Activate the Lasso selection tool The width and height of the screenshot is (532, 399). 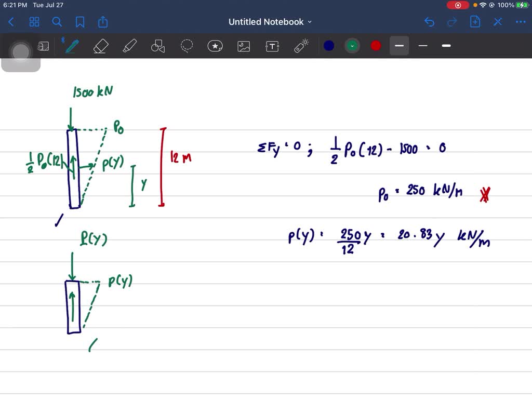click(186, 46)
